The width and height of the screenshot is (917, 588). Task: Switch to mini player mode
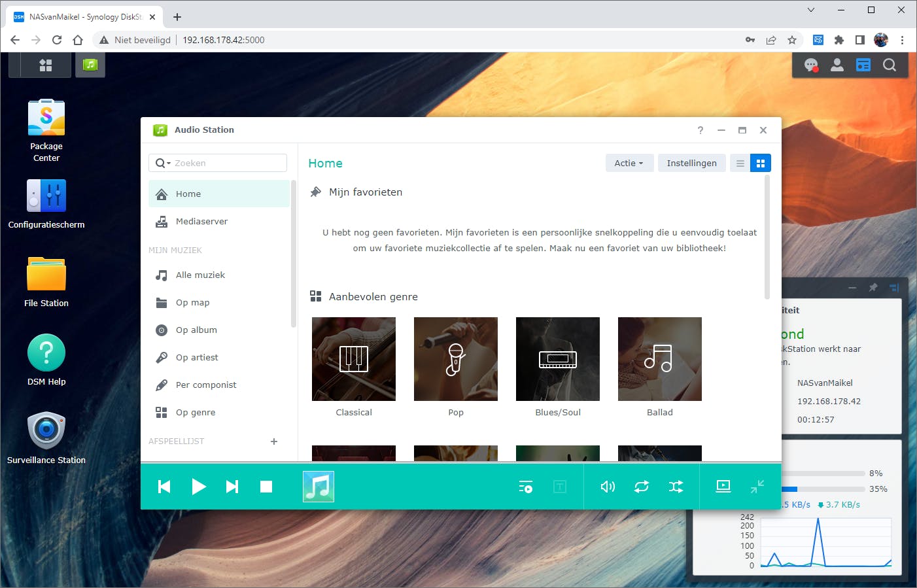757,487
